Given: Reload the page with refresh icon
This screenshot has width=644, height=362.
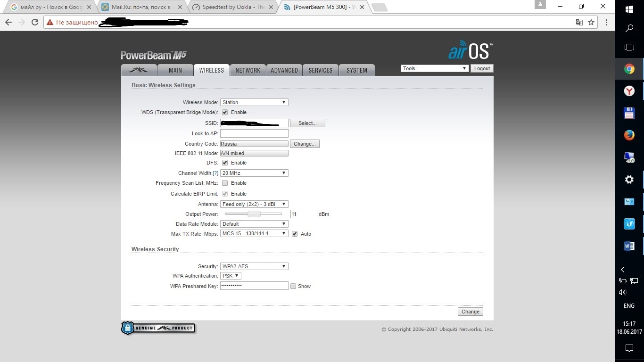Looking at the screenshot, I should click(35, 22).
